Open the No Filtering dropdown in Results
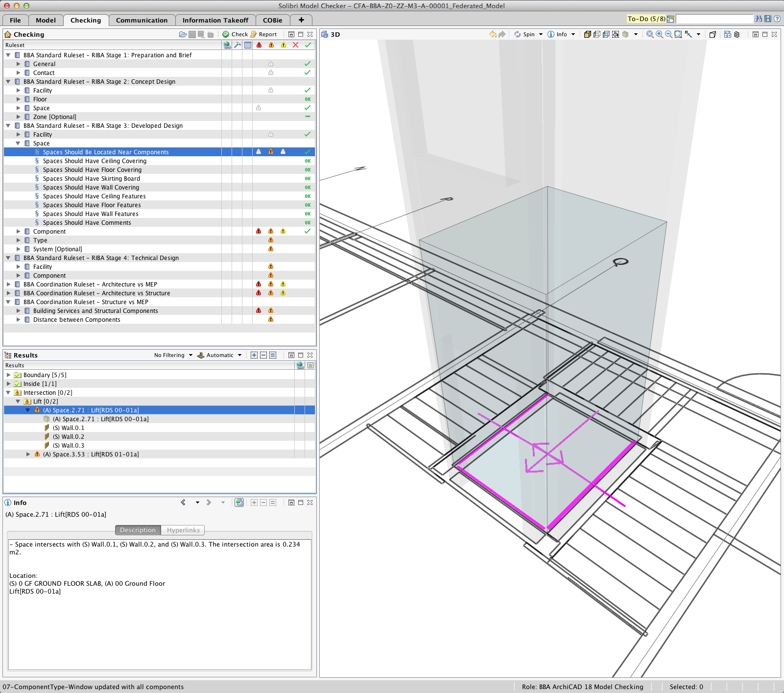 tap(173, 355)
